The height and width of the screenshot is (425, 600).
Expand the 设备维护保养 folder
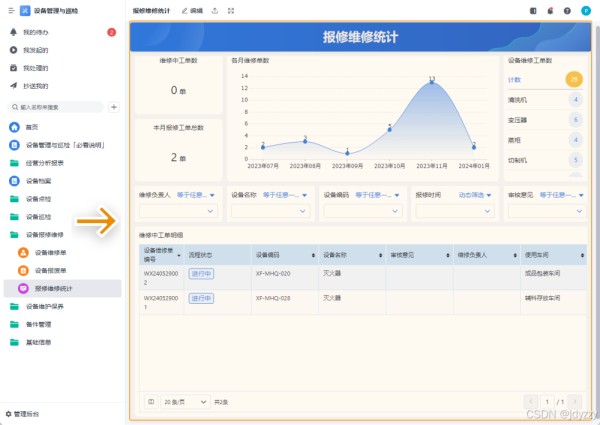[63, 306]
